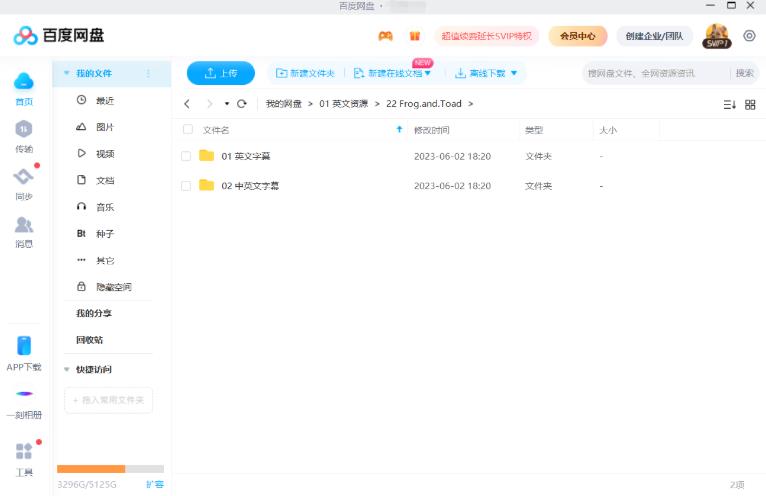
Task: Click 扩容 link near storage bar
Action: pos(155,484)
